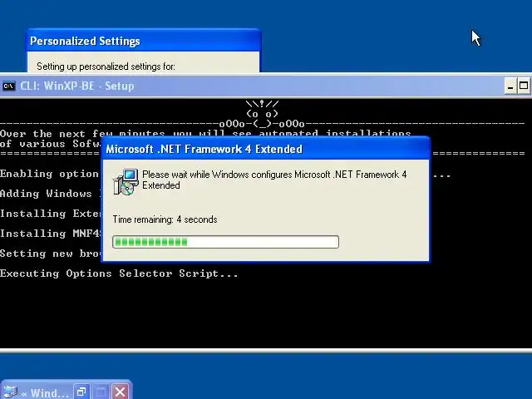Click 'Over the next few minutes' console line
Screen dimensions: 532x399
click(205, 134)
